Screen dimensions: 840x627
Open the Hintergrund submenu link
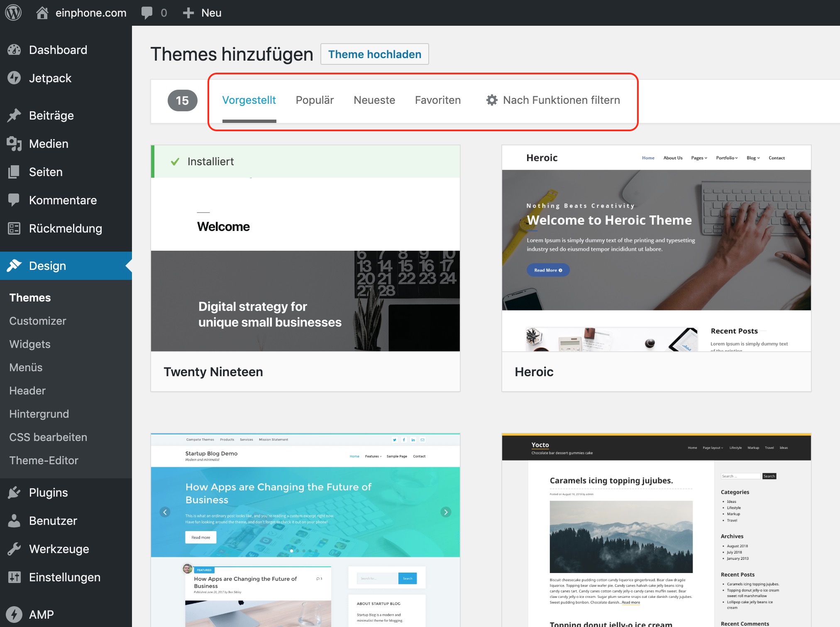tap(39, 414)
